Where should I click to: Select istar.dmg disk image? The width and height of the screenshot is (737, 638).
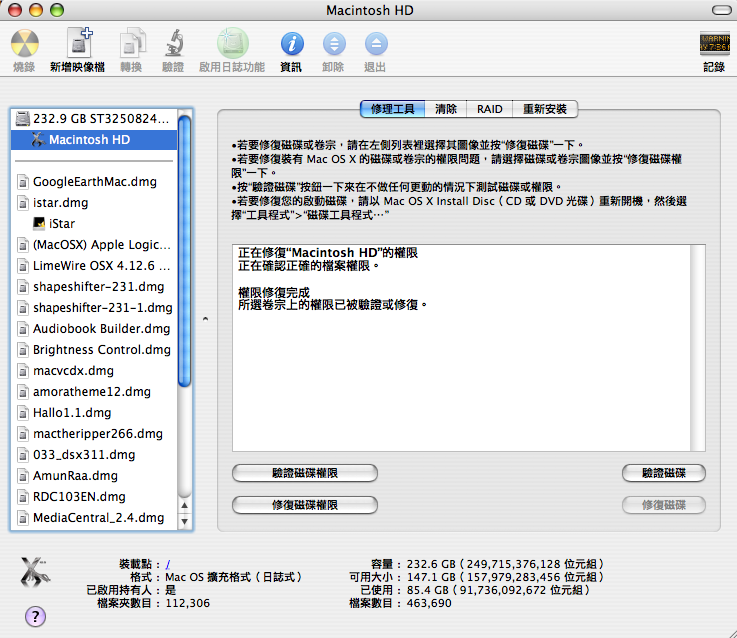coord(94,203)
